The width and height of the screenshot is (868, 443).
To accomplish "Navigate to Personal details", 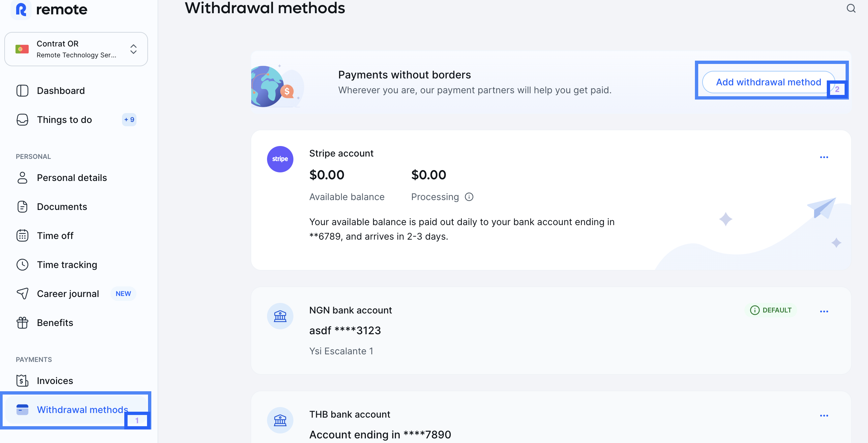I will pyautogui.click(x=72, y=178).
